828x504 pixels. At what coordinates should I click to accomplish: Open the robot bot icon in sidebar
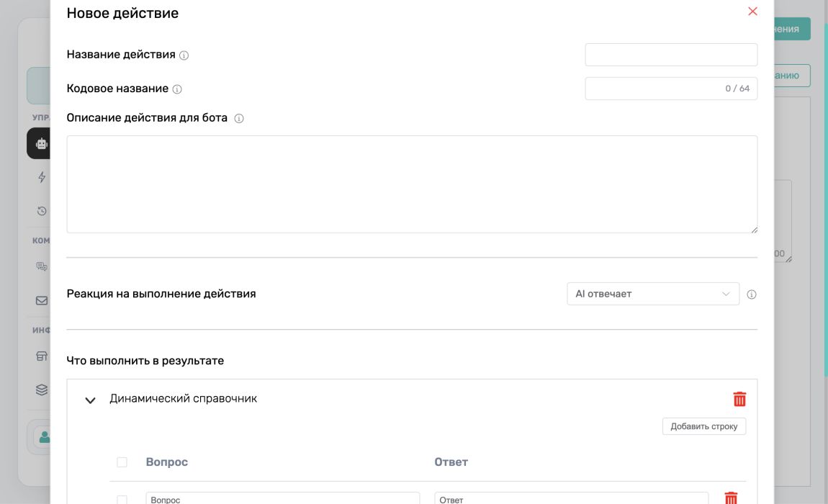click(42, 143)
